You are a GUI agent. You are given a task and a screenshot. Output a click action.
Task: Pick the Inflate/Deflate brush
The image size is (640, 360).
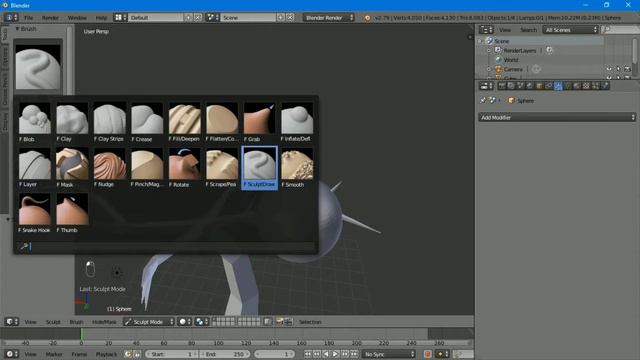coord(297,122)
